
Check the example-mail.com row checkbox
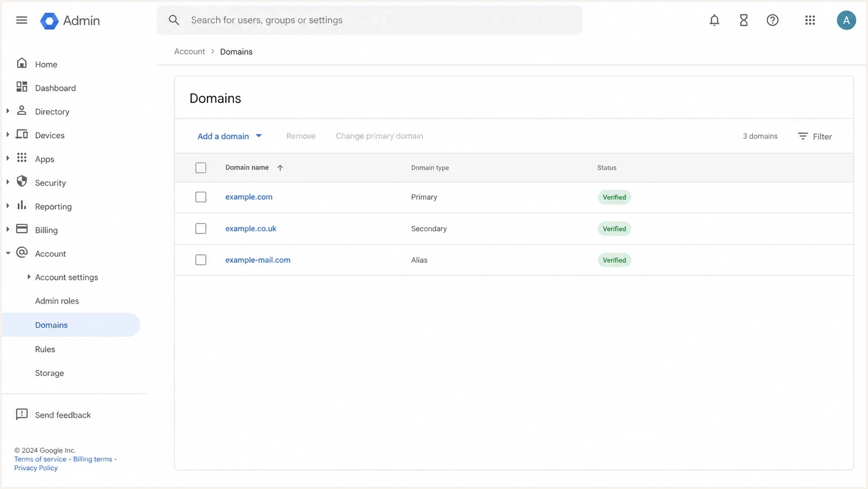[x=201, y=260]
